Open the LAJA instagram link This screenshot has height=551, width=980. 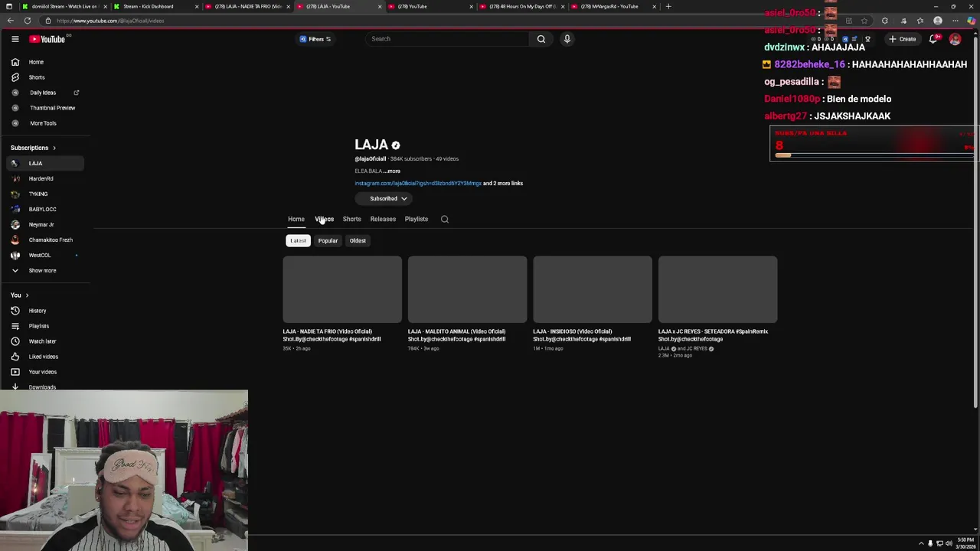point(418,184)
